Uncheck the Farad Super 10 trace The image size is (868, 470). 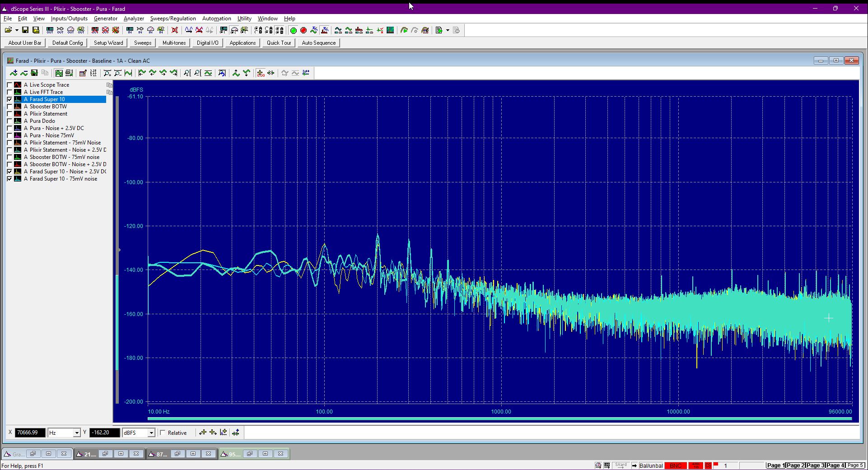(x=9, y=99)
